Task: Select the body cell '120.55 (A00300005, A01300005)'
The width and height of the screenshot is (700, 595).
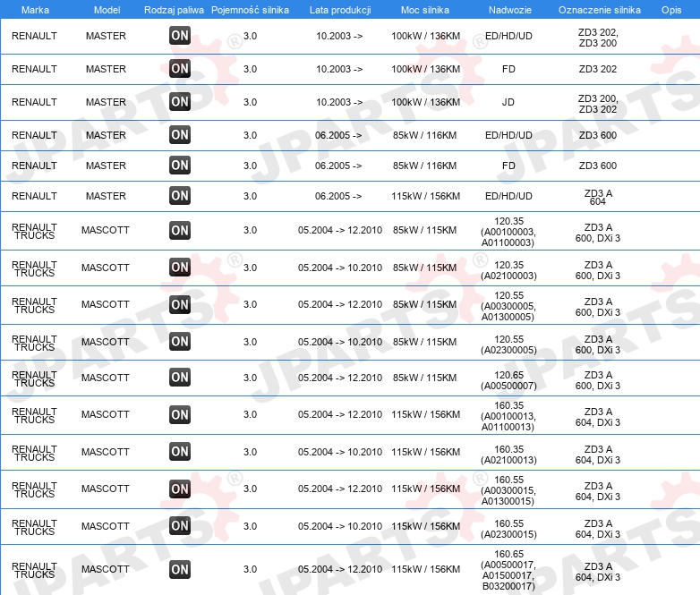Action: pyautogui.click(x=508, y=306)
